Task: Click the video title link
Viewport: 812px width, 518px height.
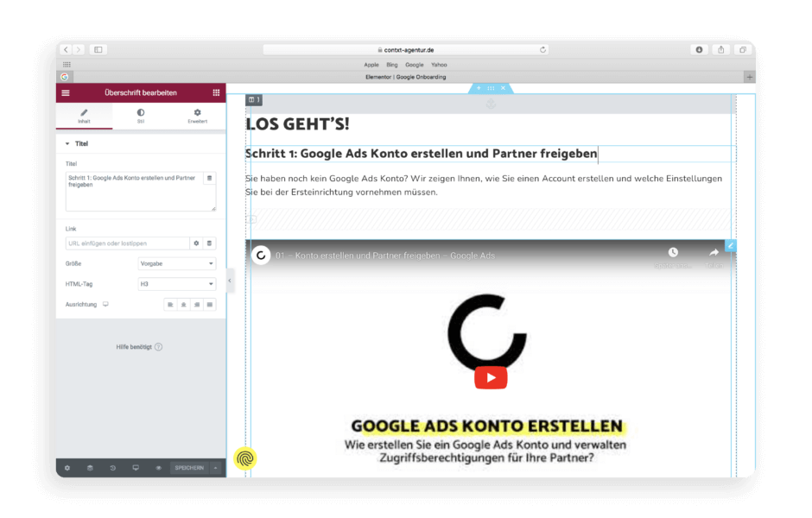Action: (x=385, y=256)
